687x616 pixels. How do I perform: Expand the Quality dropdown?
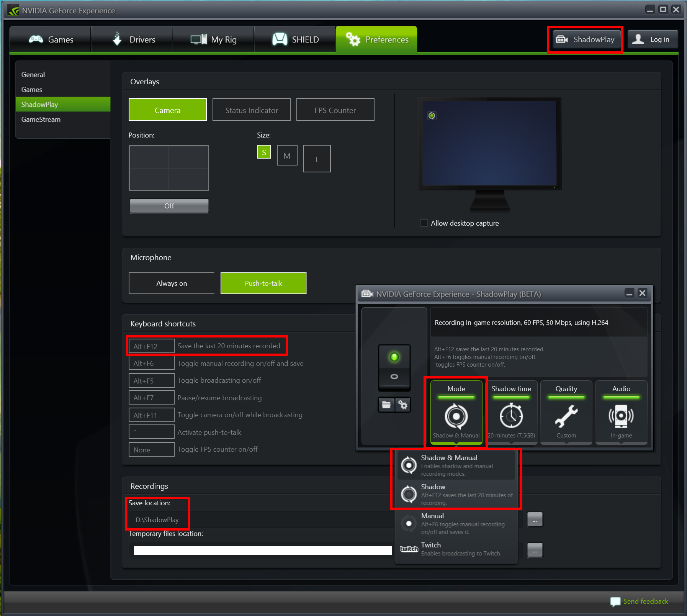click(x=566, y=412)
